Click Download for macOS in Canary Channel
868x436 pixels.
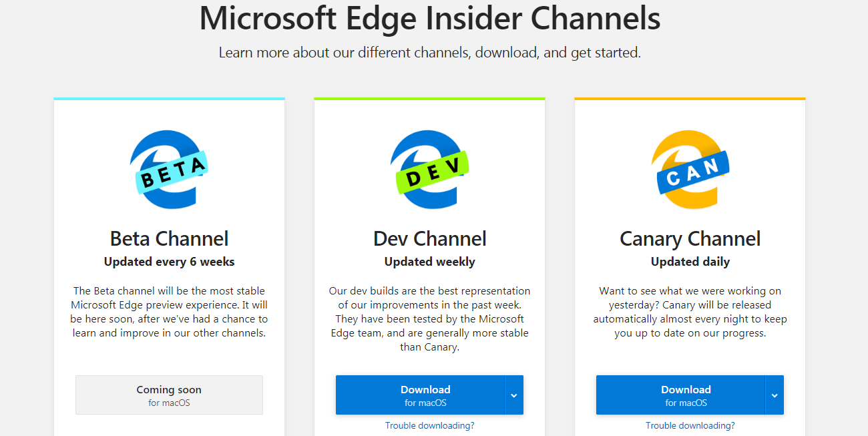pos(686,395)
